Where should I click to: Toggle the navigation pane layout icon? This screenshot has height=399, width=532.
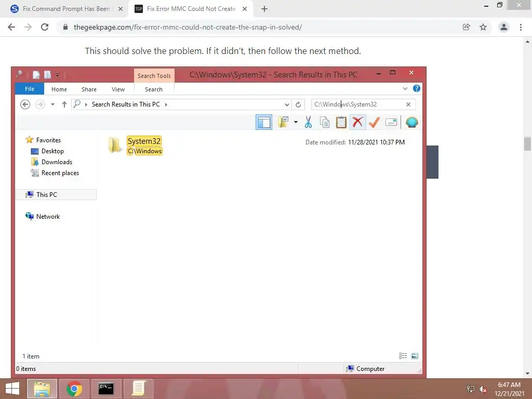pos(263,122)
